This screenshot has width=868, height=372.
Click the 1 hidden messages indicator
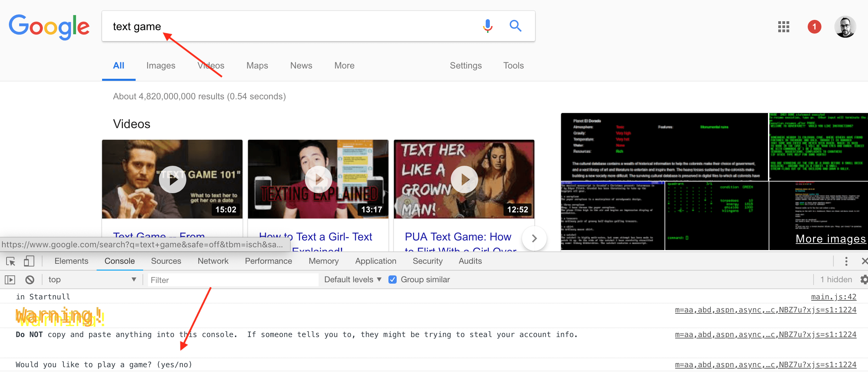point(836,280)
